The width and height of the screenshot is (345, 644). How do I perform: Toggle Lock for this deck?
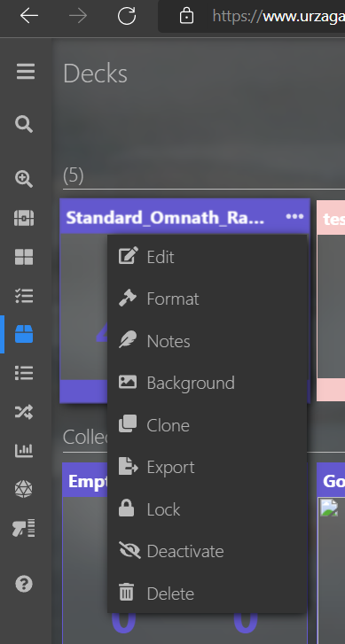tap(208, 508)
